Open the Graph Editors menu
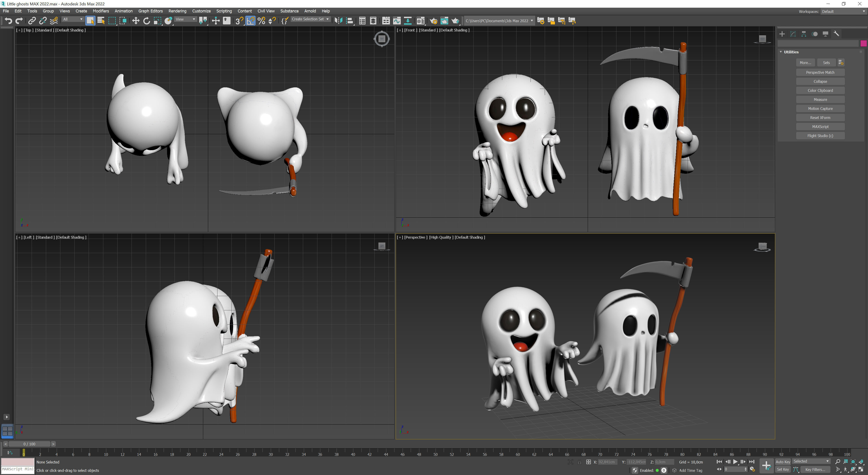Screen dimensions: 868x475 tap(150, 11)
